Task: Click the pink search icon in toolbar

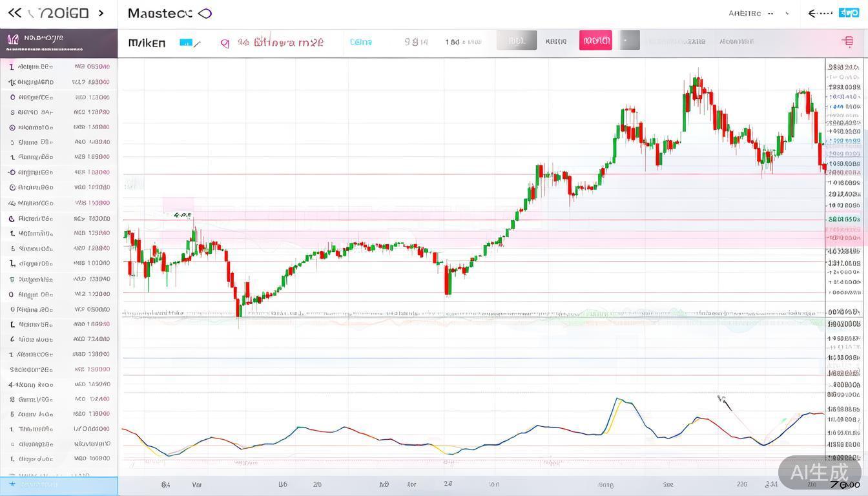Action: [225, 43]
